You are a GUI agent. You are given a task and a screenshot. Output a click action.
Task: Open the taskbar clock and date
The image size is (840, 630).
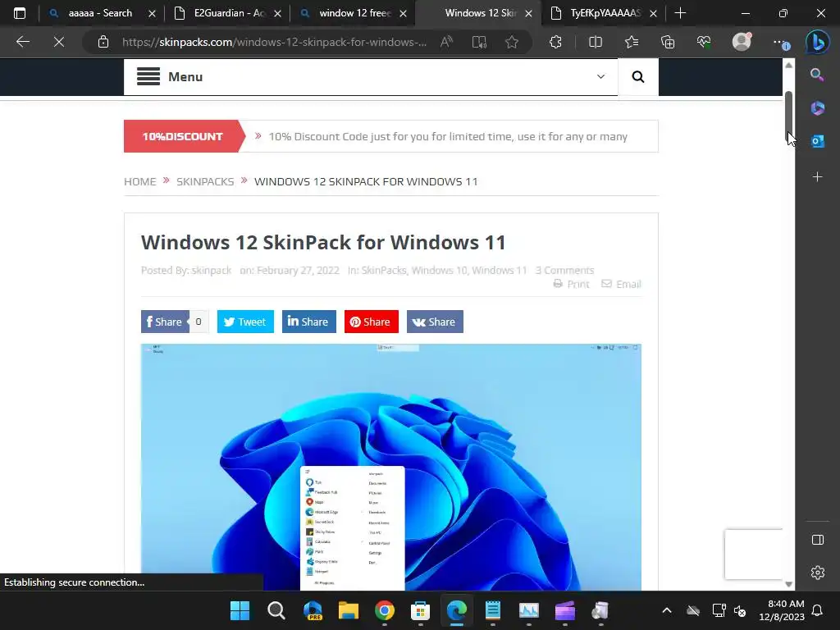pos(782,610)
